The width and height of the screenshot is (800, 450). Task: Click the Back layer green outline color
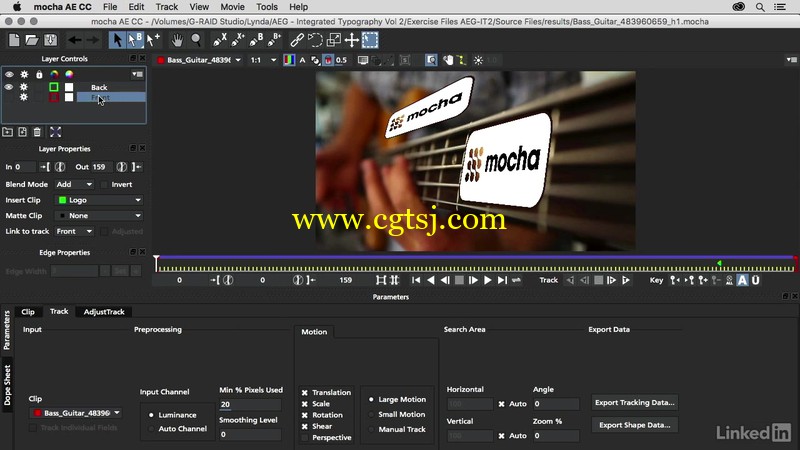(54, 87)
